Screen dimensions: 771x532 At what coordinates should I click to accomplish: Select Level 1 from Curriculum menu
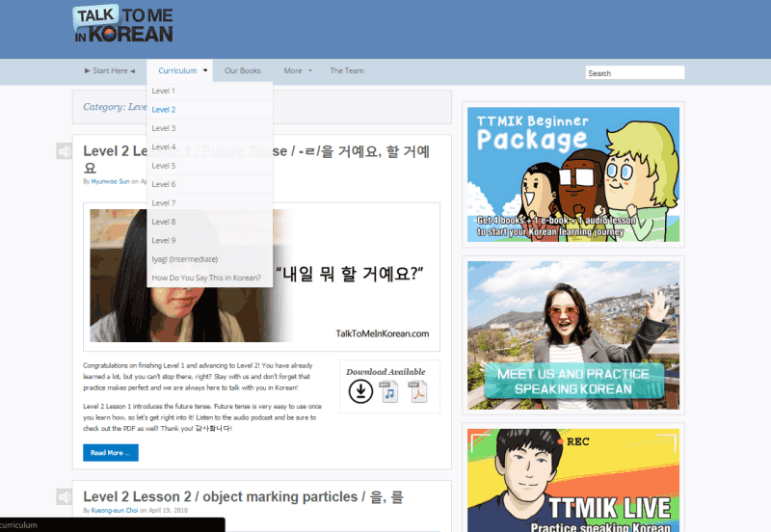[210, 91]
